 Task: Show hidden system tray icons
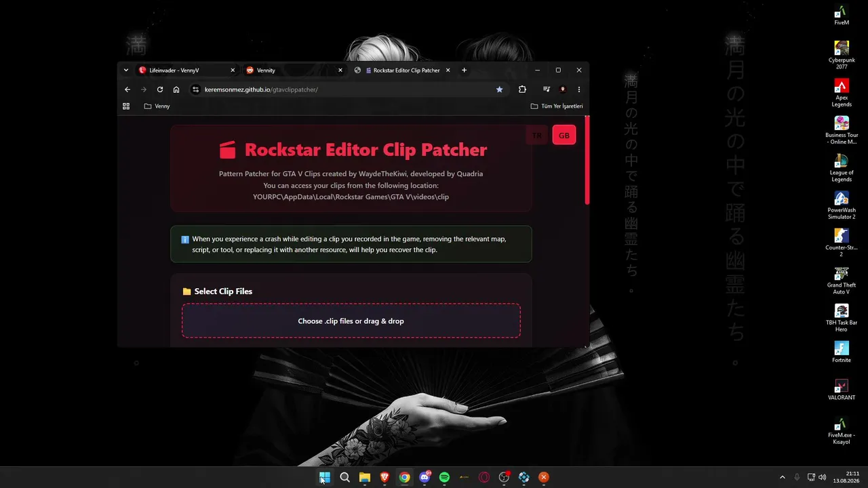click(782, 477)
